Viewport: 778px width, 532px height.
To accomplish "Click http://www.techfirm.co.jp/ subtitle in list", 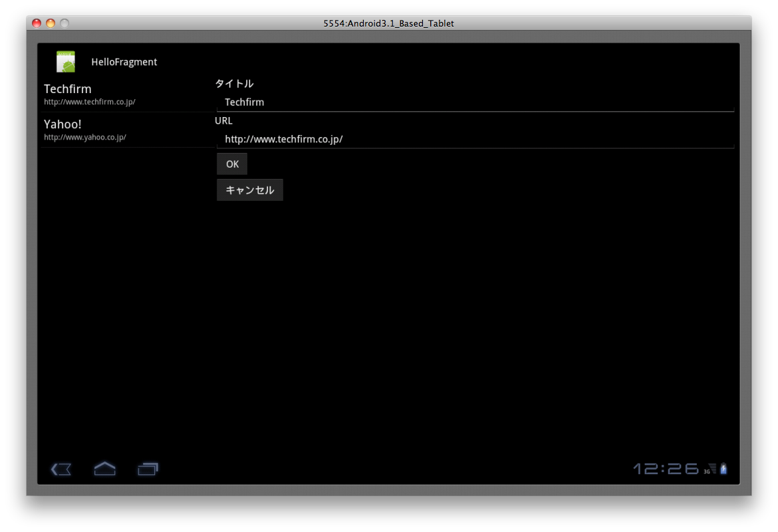I will [x=89, y=102].
